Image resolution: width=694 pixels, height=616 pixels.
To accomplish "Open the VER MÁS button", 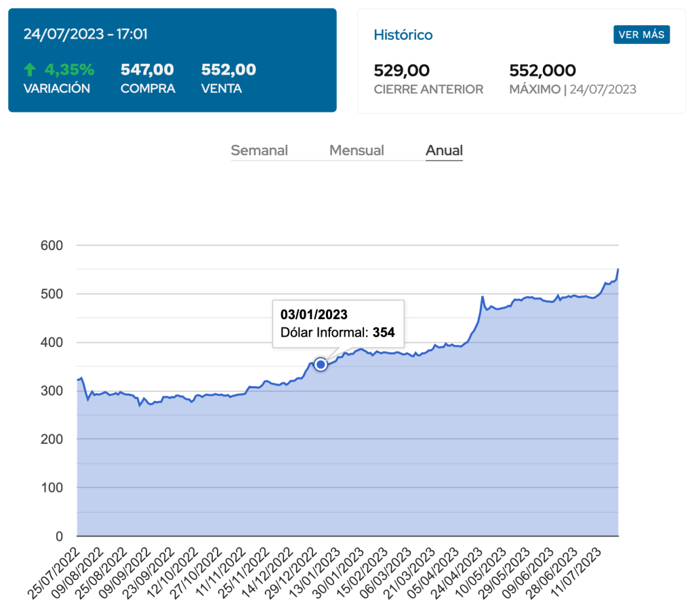I will click(x=641, y=35).
